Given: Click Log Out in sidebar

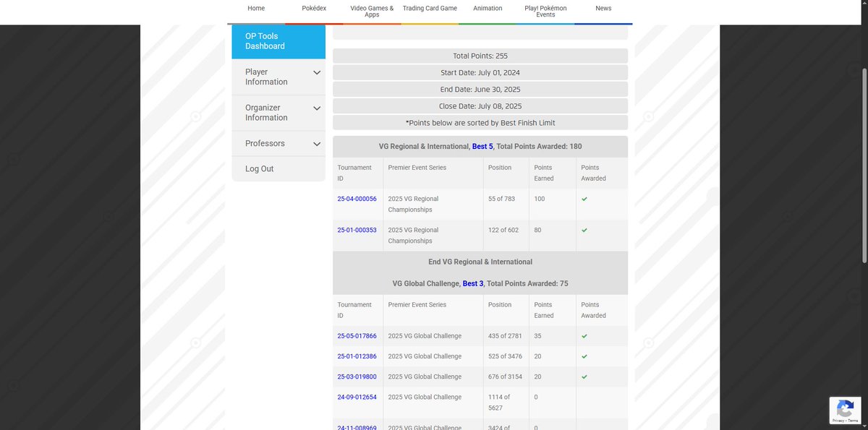Looking at the screenshot, I should (x=259, y=169).
